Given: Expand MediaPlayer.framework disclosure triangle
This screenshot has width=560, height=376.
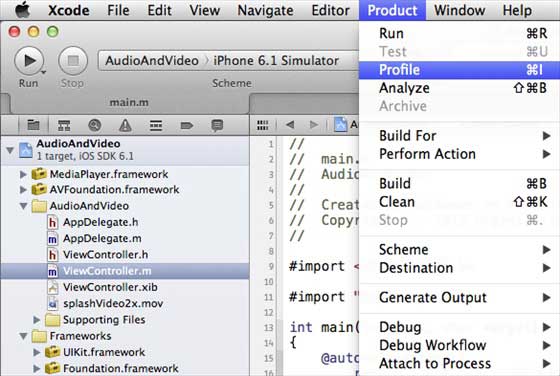Looking at the screenshot, I should 23,174.
